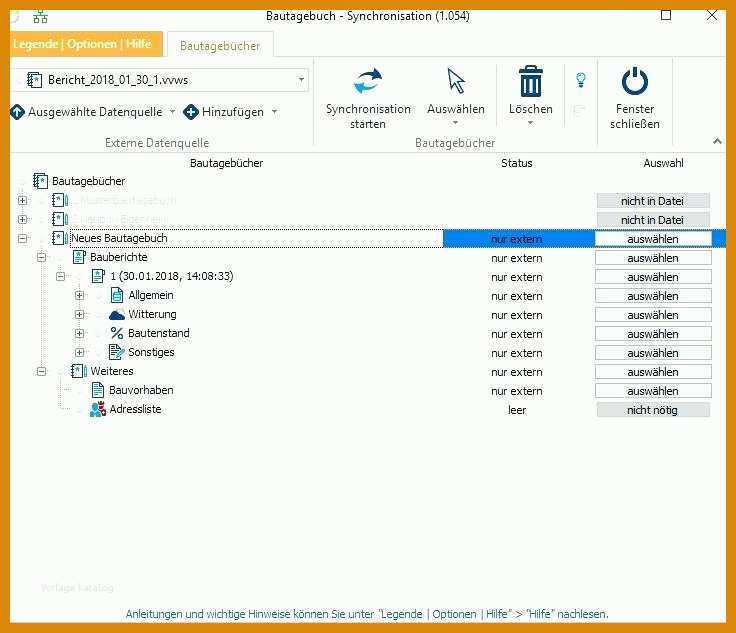Collapse the report 1 (30.01.2018) node
This screenshot has height=633, width=736.
tap(60, 276)
